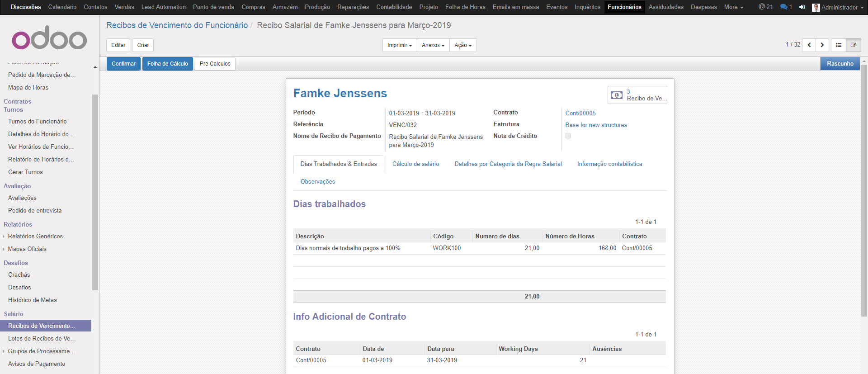Switch to Observações tab
Viewport: 868px width, 374px height.
[x=318, y=182]
